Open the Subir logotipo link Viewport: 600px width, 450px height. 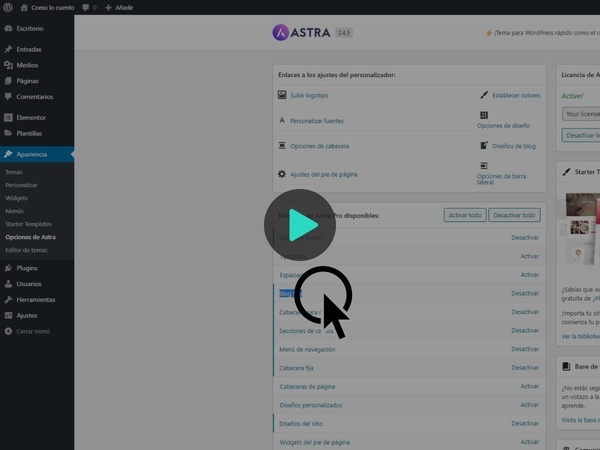(309, 96)
